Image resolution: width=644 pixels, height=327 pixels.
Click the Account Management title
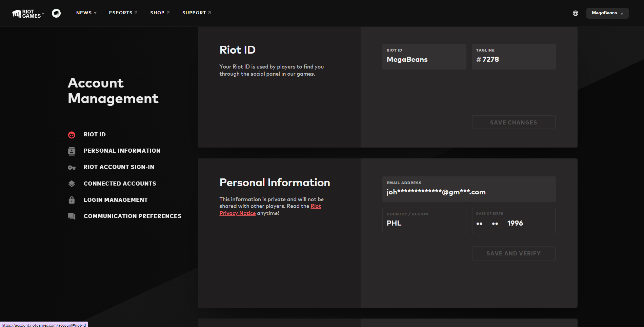click(113, 91)
